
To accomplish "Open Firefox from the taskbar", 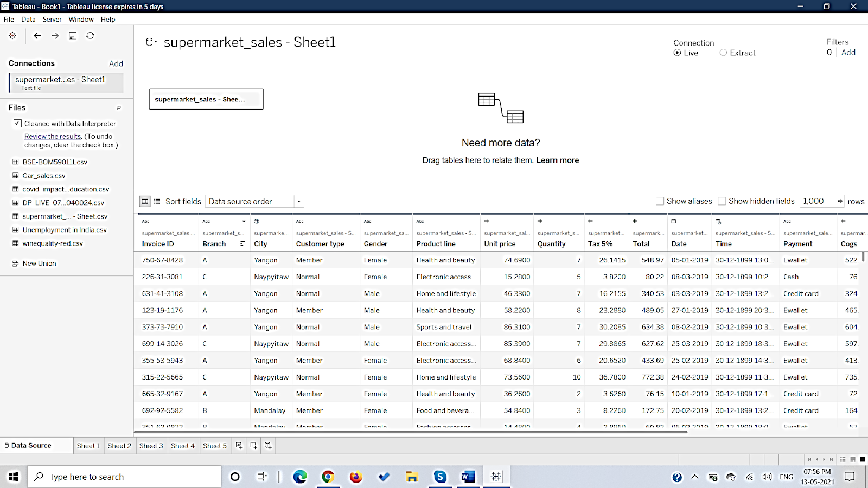I will coord(356,477).
